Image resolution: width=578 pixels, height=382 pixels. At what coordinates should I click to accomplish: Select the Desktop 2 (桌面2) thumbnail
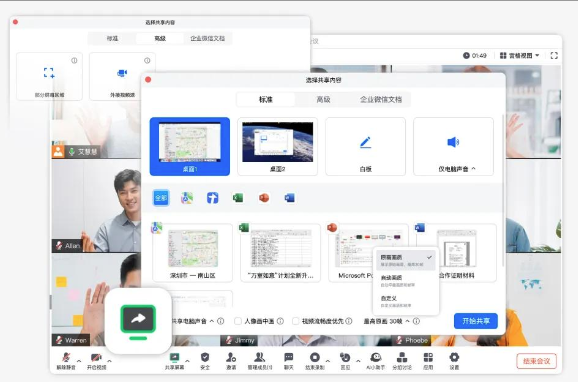pos(277,146)
